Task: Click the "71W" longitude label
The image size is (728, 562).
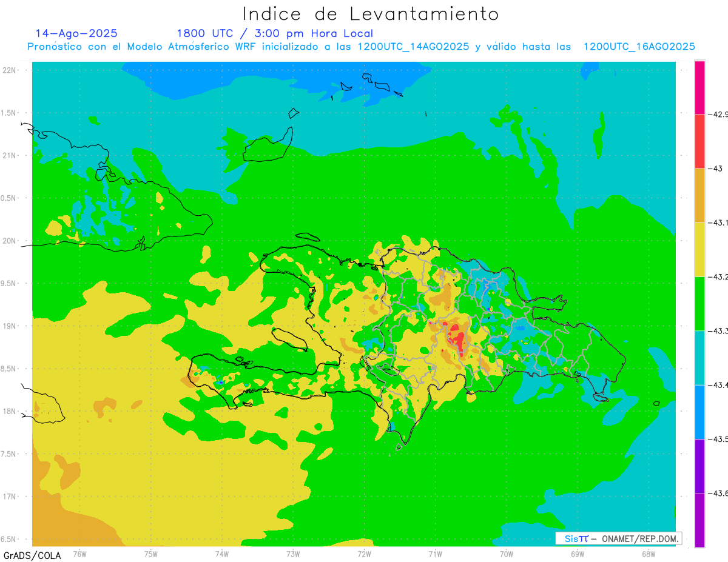Action: coord(435,553)
